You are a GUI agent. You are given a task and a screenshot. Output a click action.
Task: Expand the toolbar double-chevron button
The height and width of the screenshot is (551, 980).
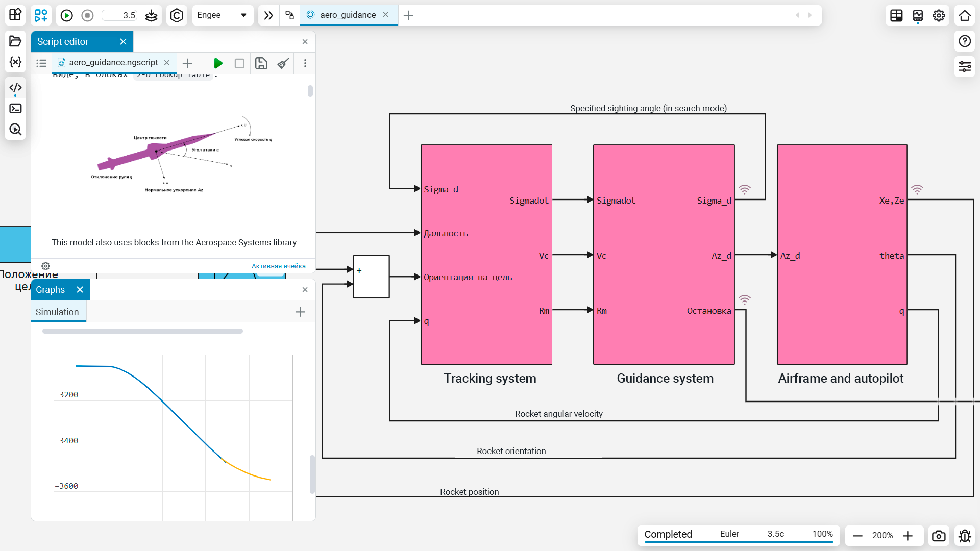pos(268,15)
